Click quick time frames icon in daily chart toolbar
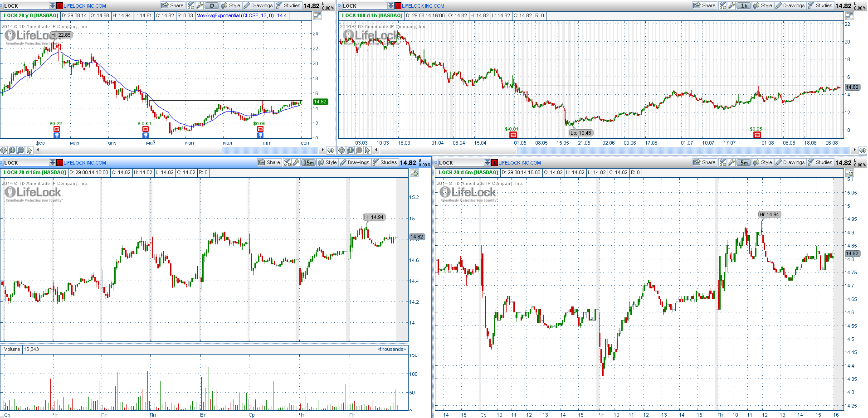 [x=191, y=5]
